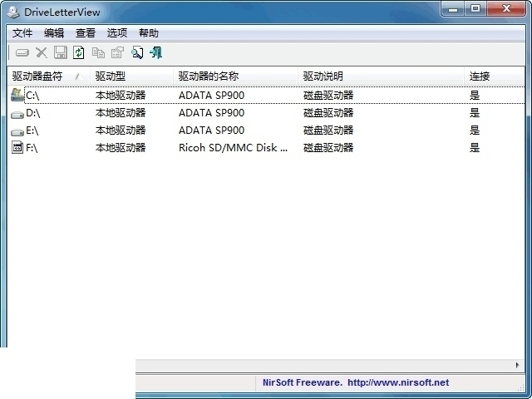Screen dimensions: 532x399
Task: Click the horizontal scrollbar right arrow
Action: click(x=517, y=365)
